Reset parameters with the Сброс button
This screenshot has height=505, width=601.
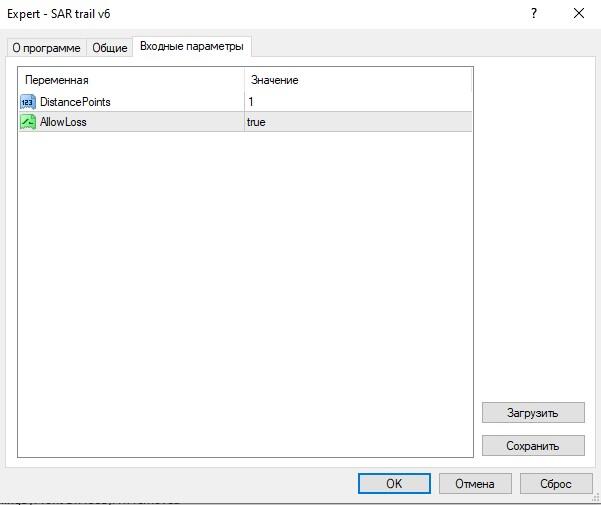click(x=556, y=484)
